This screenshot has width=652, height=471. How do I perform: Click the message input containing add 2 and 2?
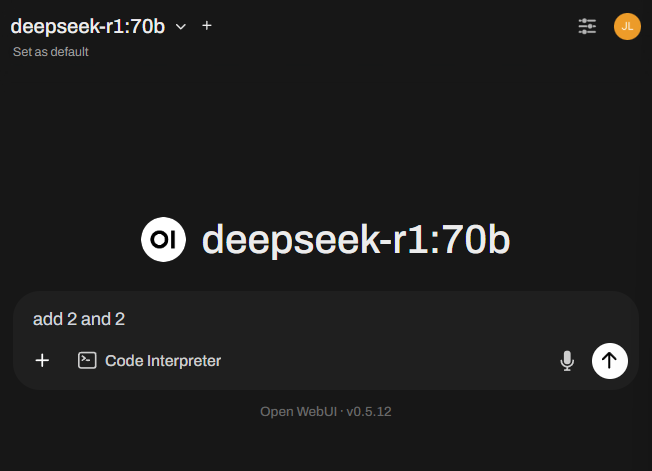(x=326, y=319)
